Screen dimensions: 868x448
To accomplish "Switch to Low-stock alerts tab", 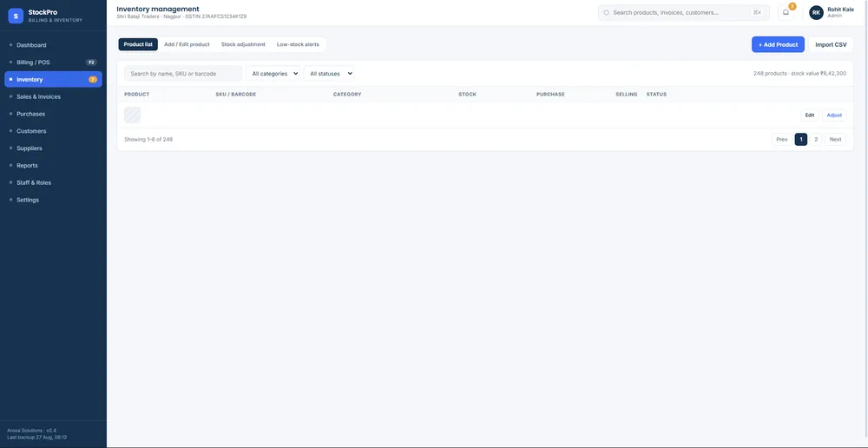I will coord(298,44).
